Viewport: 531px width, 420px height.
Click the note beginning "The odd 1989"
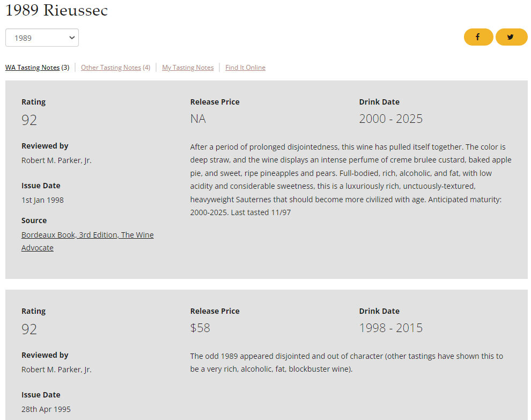pyautogui.click(x=346, y=363)
